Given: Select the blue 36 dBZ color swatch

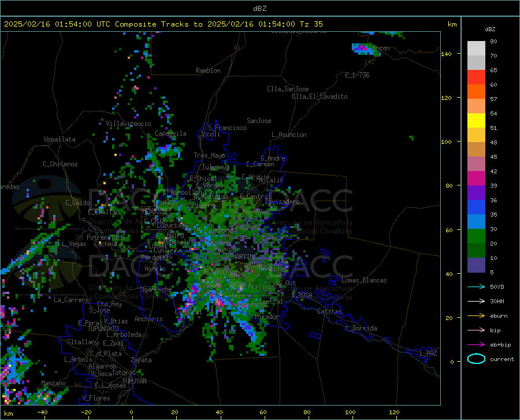Looking at the screenshot, I should click(x=476, y=207).
